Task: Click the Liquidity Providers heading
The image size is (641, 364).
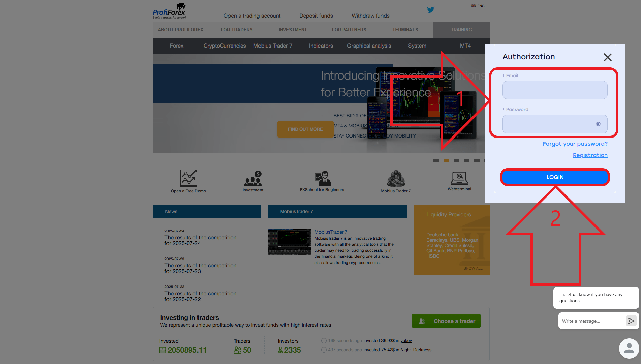Action: (x=449, y=214)
